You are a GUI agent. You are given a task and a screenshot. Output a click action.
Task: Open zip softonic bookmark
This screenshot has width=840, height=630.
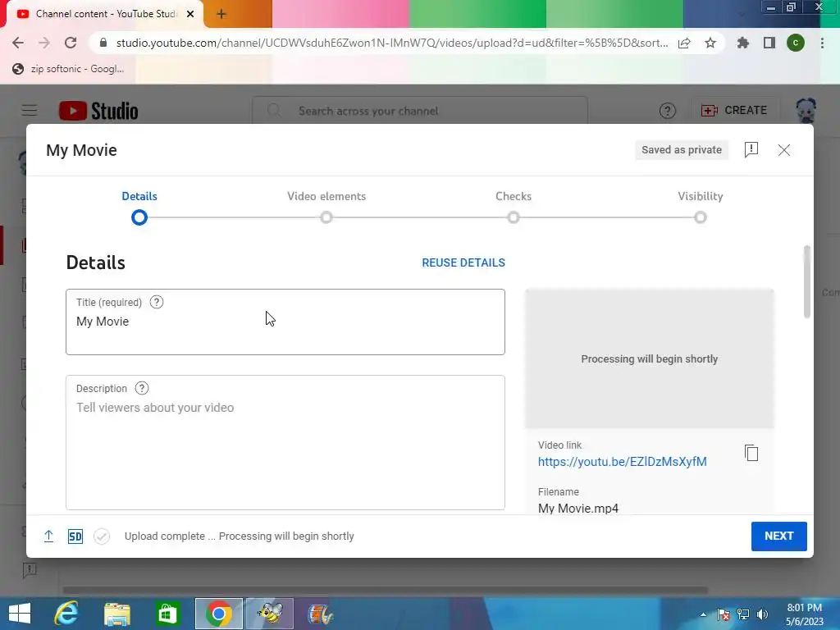pos(69,69)
